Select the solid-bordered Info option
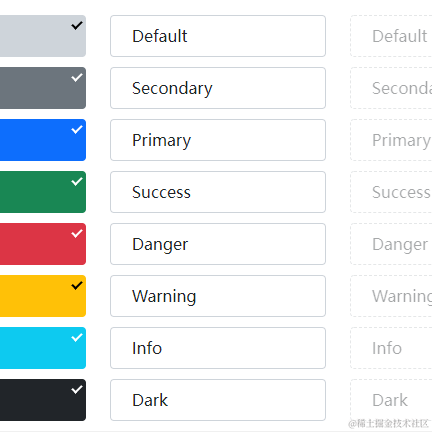432x432 pixels. point(218,348)
